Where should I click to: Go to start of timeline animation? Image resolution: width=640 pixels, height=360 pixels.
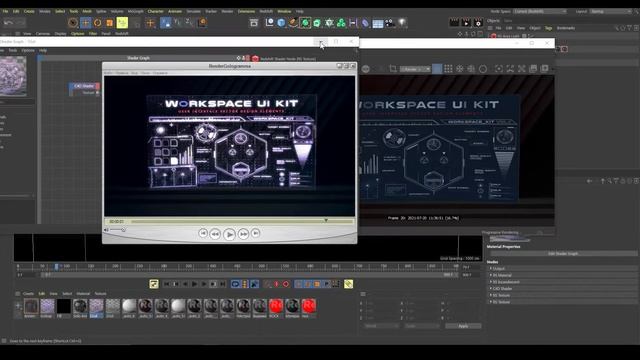[x=167, y=284]
